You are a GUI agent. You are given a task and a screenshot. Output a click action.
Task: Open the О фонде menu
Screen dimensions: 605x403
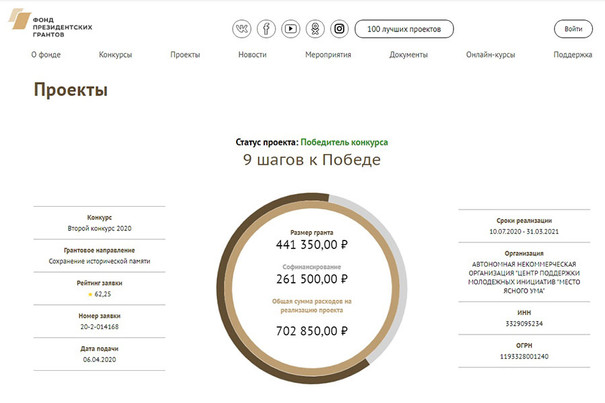pyautogui.click(x=46, y=55)
